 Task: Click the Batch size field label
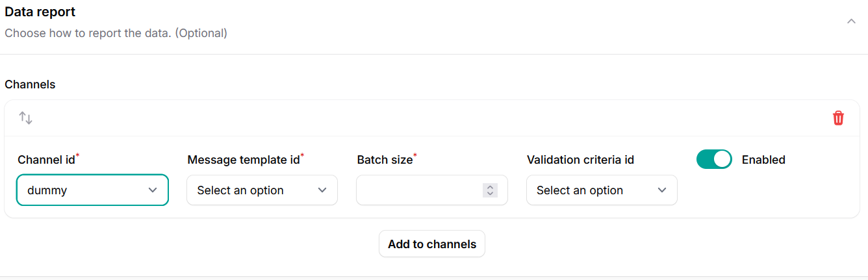[385, 160]
